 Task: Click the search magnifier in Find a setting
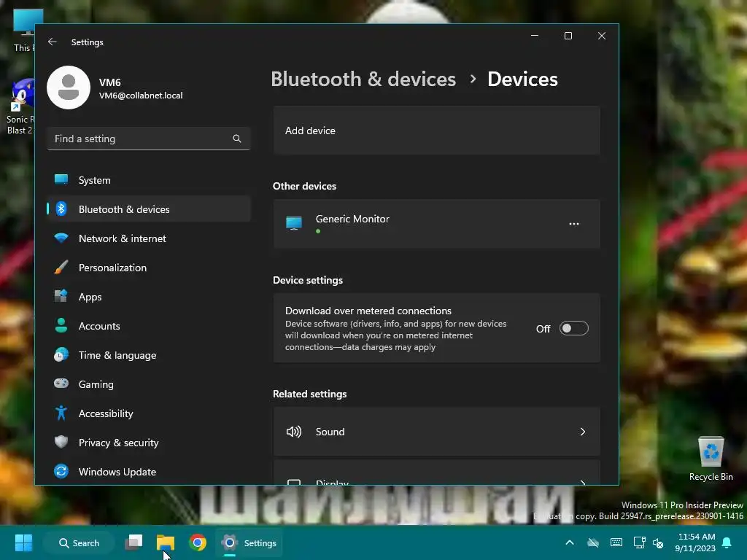[x=237, y=139]
